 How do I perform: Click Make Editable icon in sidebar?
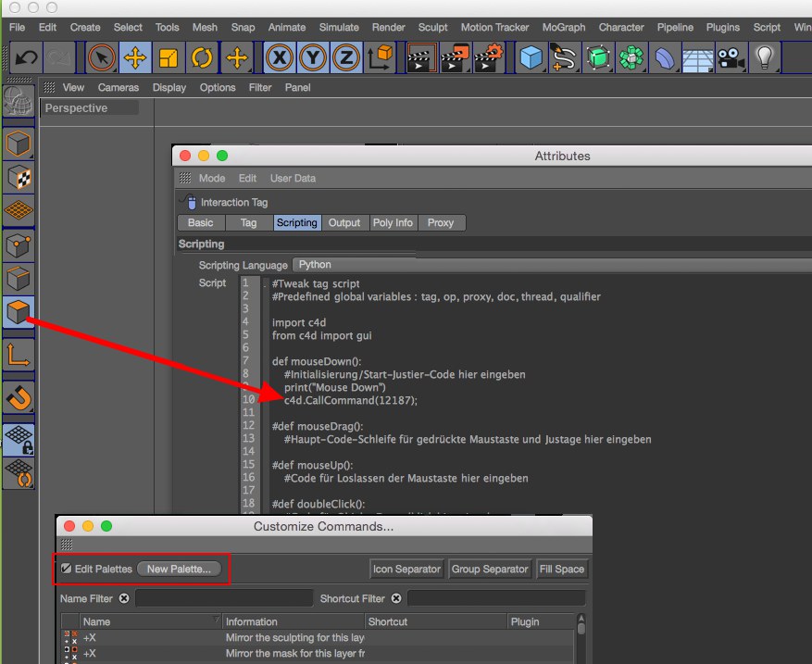[x=19, y=101]
